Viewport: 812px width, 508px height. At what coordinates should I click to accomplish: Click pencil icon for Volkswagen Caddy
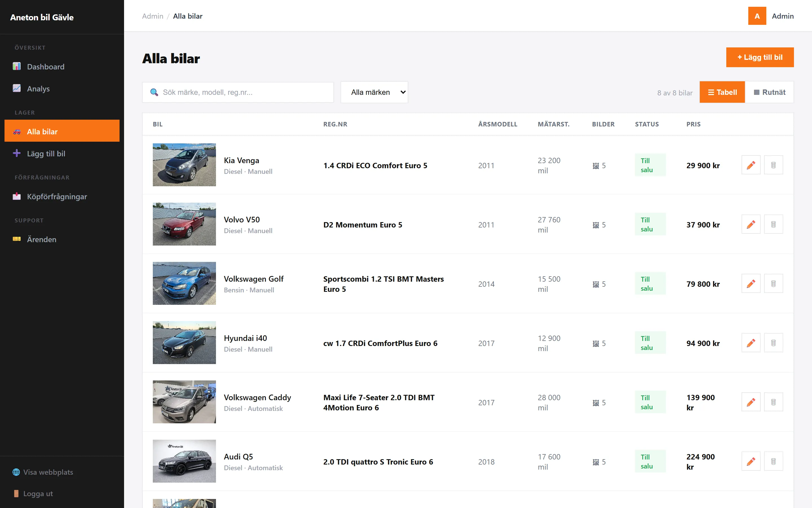coord(751,402)
